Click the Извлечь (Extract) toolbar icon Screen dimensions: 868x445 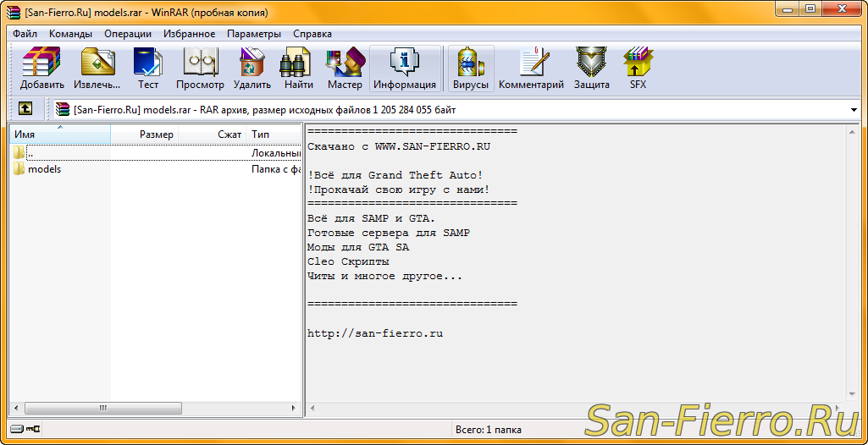point(97,68)
